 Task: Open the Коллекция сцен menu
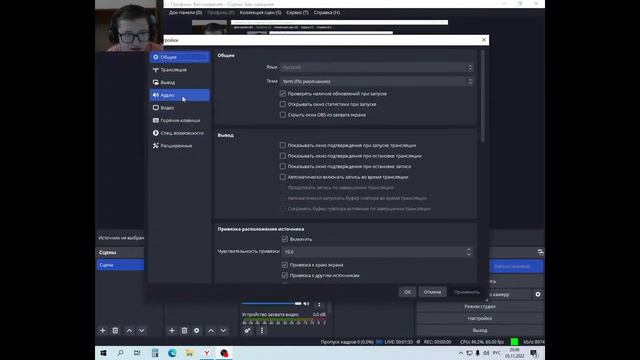click(260, 13)
